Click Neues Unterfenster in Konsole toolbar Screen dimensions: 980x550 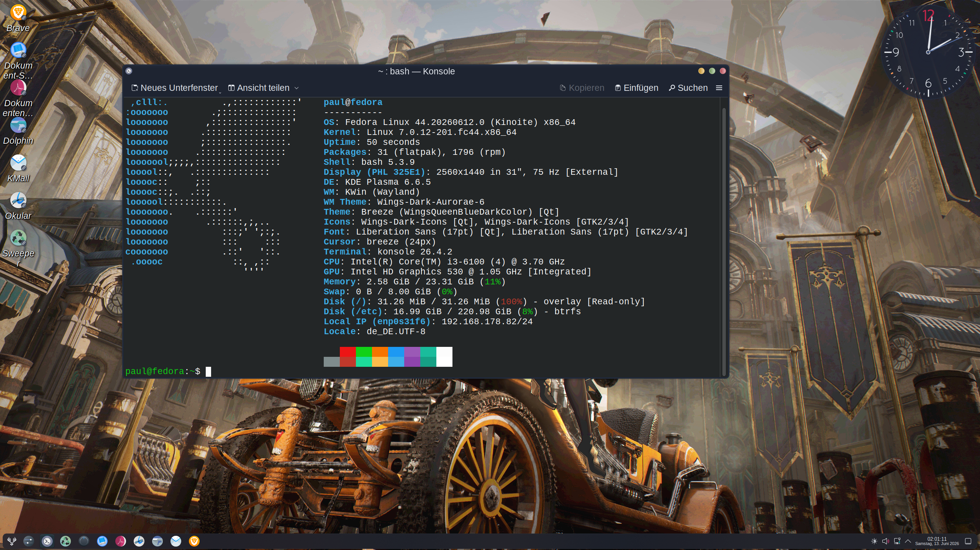click(175, 88)
